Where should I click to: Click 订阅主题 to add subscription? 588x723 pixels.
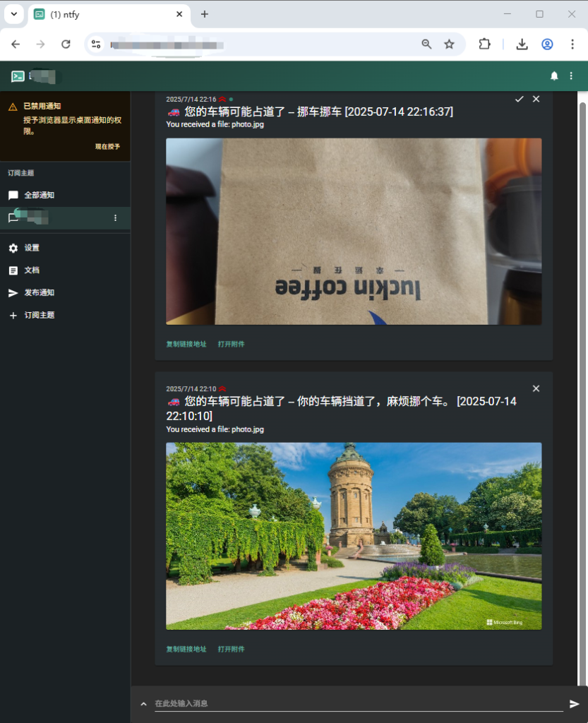[x=39, y=316]
